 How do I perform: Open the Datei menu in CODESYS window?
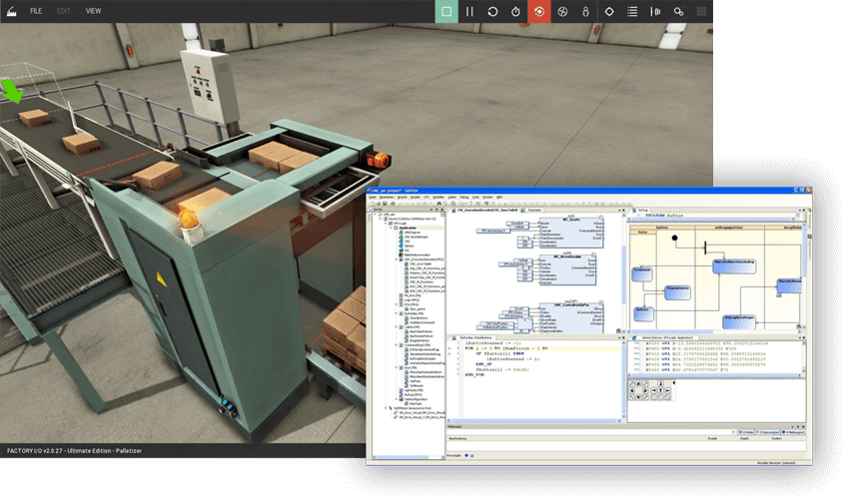tap(373, 198)
